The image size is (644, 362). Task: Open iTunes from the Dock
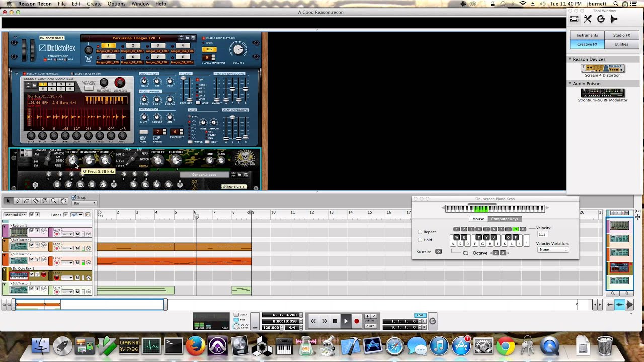(439, 346)
